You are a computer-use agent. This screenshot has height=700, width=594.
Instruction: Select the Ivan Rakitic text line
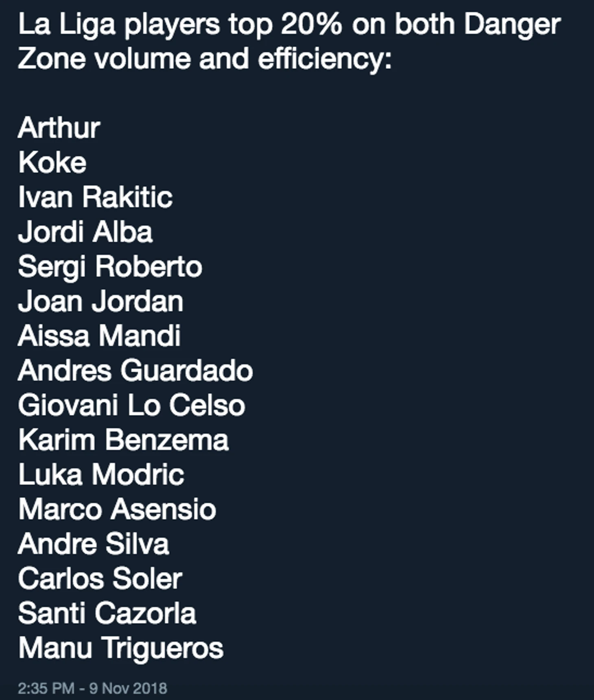tap(95, 197)
